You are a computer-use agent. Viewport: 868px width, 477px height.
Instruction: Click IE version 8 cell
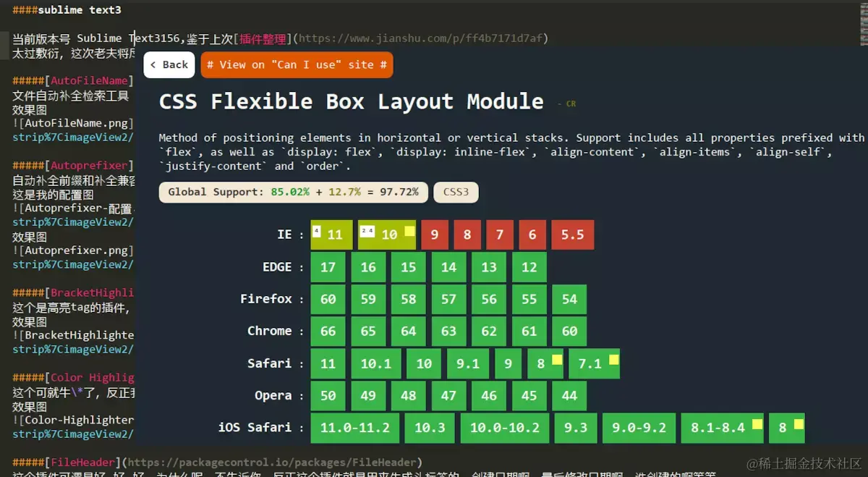coord(467,235)
